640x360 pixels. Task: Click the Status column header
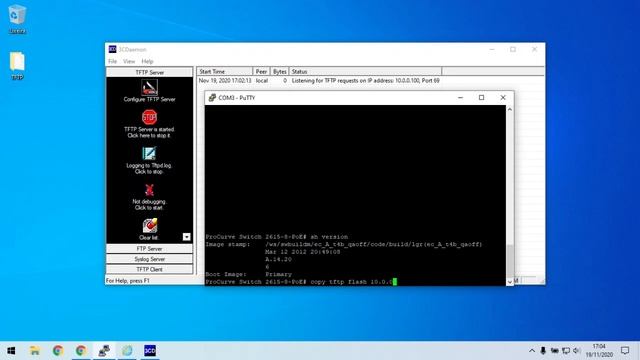(x=365, y=71)
